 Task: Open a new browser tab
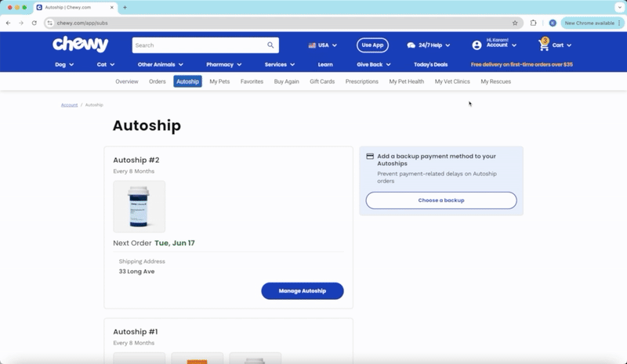click(x=125, y=7)
